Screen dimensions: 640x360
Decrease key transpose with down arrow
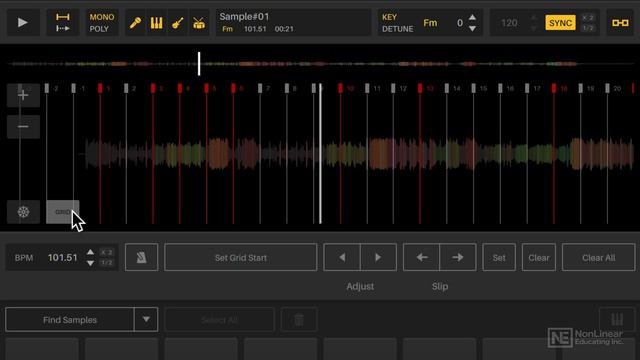tap(472, 29)
